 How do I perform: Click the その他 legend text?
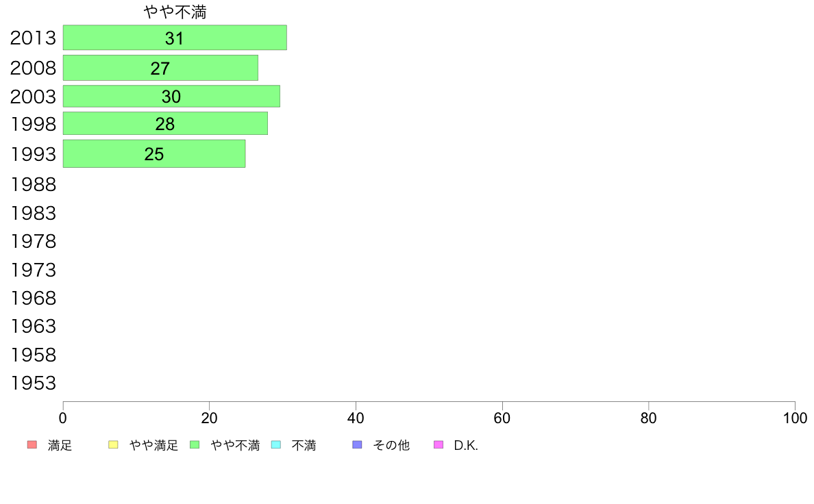click(x=391, y=445)
